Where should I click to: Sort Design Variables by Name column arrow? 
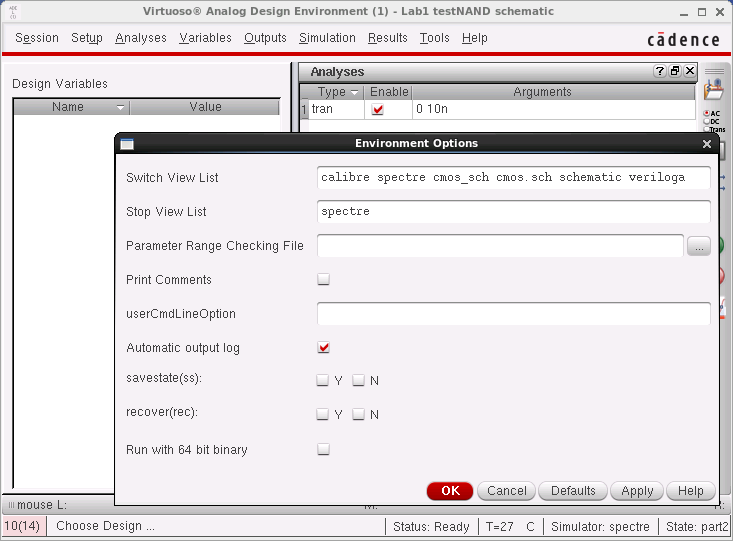pos(120,108)
